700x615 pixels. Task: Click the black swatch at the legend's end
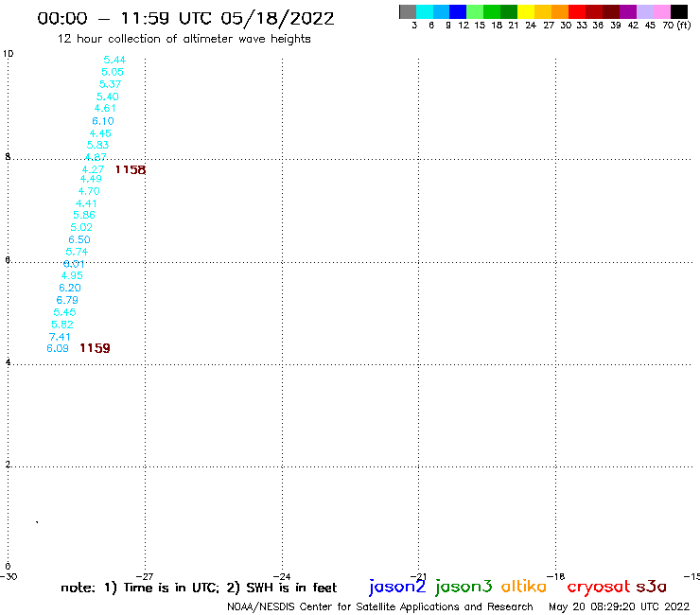pos(679,11)
